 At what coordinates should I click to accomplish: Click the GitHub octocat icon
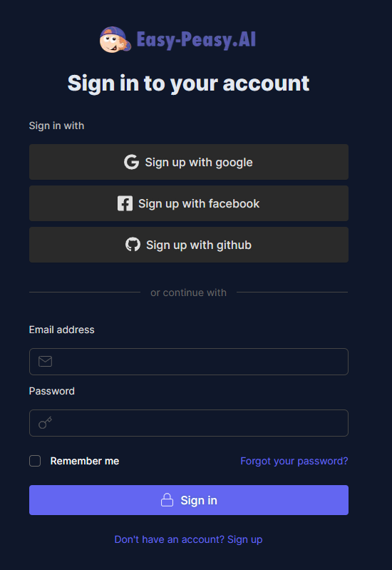coord(133,245)
